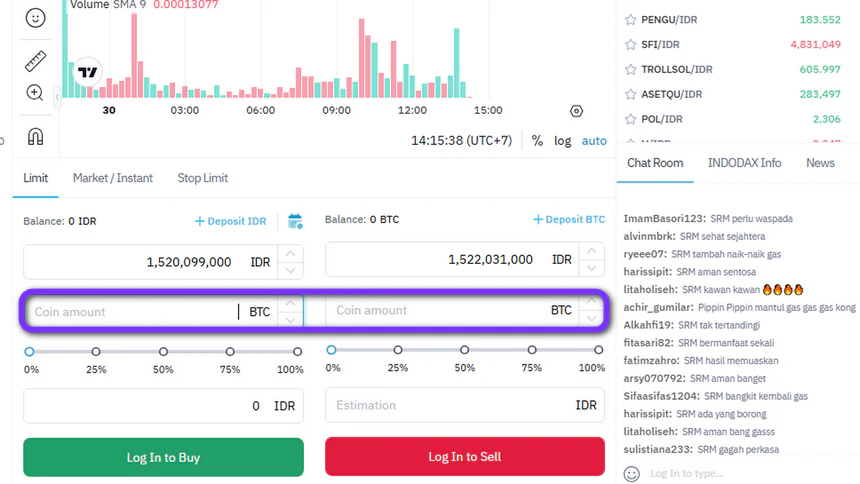
Task: Increase buy coin amount stepper
Action: [x=291, y=303]
